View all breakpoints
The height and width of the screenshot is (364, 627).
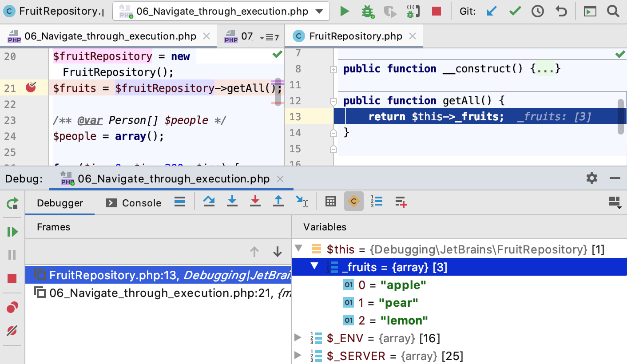[x=12, y=307]
